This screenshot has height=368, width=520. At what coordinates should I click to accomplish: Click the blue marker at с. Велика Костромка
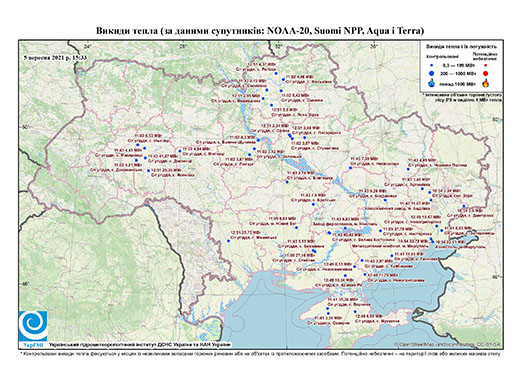pos(329,233)
